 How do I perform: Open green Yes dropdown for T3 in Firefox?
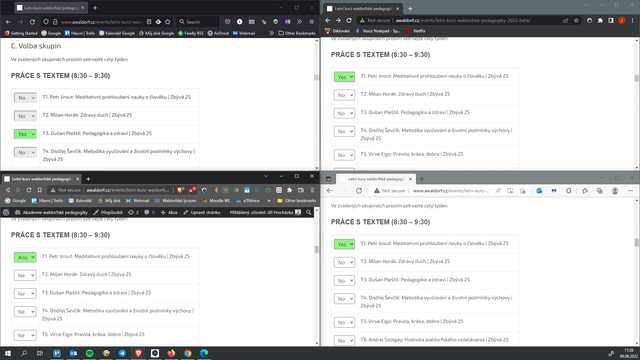[x=25, y=134]
